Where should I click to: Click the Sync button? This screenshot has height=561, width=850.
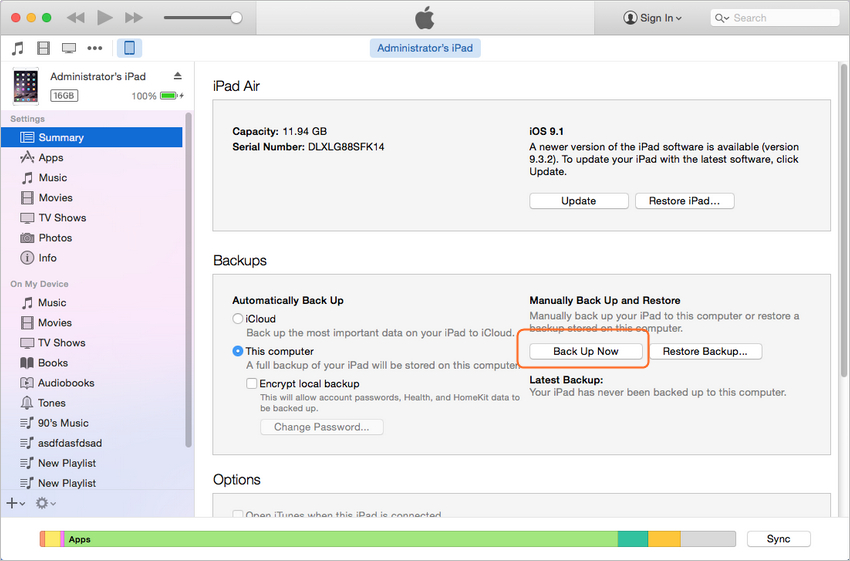point(778,539)
